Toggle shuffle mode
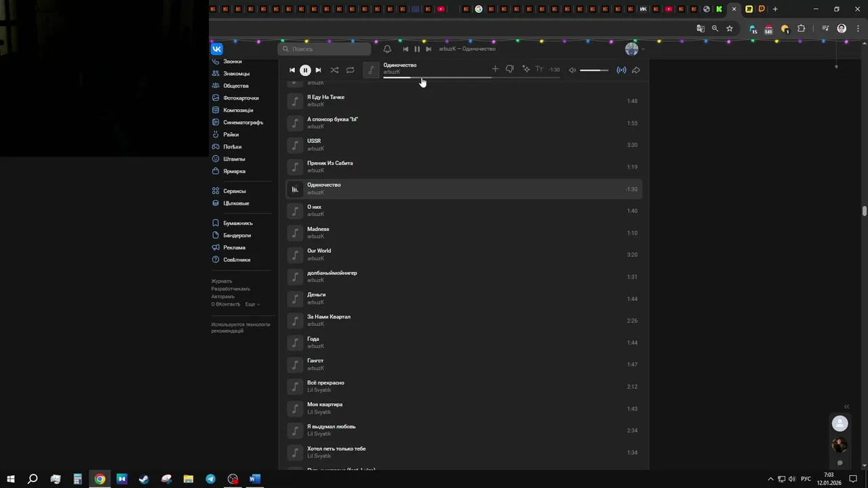 [x=334, y=70]
